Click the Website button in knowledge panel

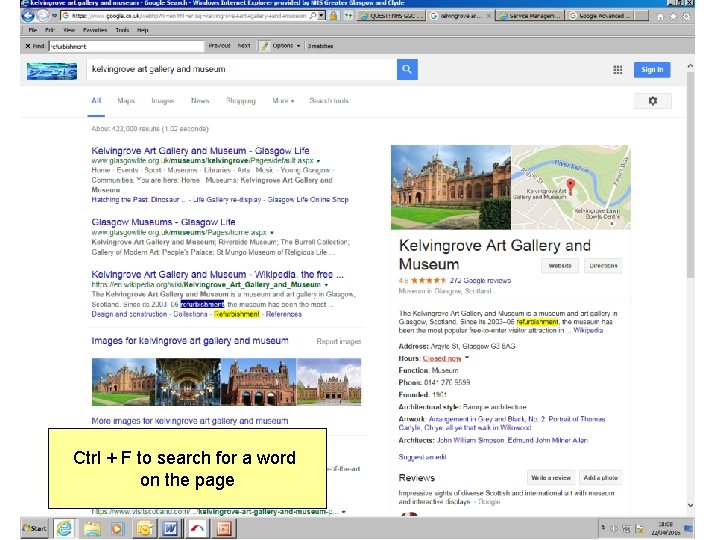coord(560,266)
